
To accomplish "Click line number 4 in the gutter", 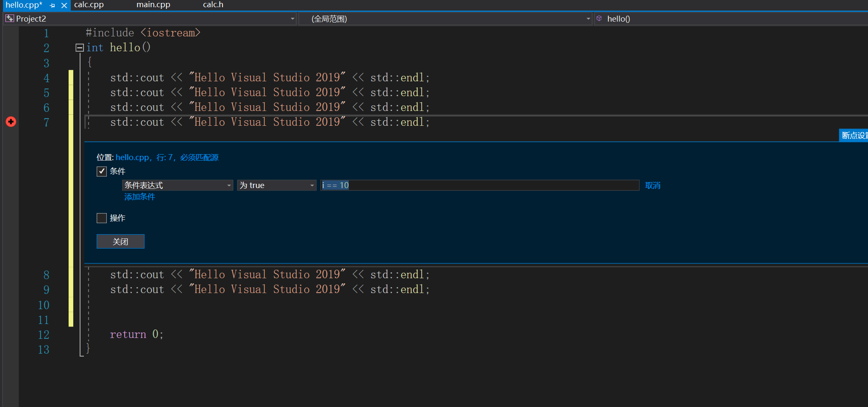I will (47, 78).
